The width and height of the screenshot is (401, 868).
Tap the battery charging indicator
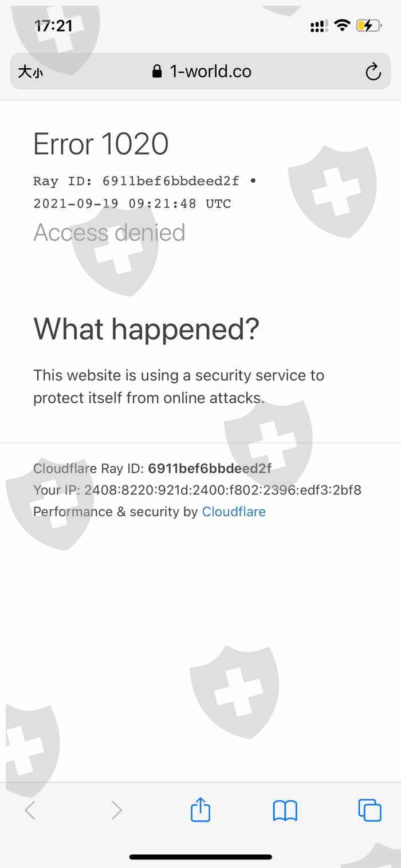pos(369,26)
